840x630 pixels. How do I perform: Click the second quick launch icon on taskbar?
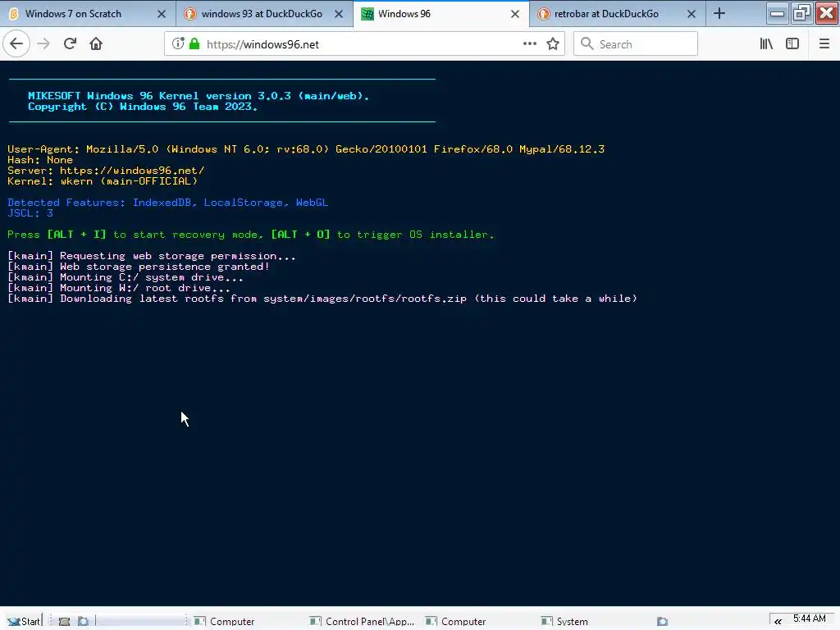(83, 621)
